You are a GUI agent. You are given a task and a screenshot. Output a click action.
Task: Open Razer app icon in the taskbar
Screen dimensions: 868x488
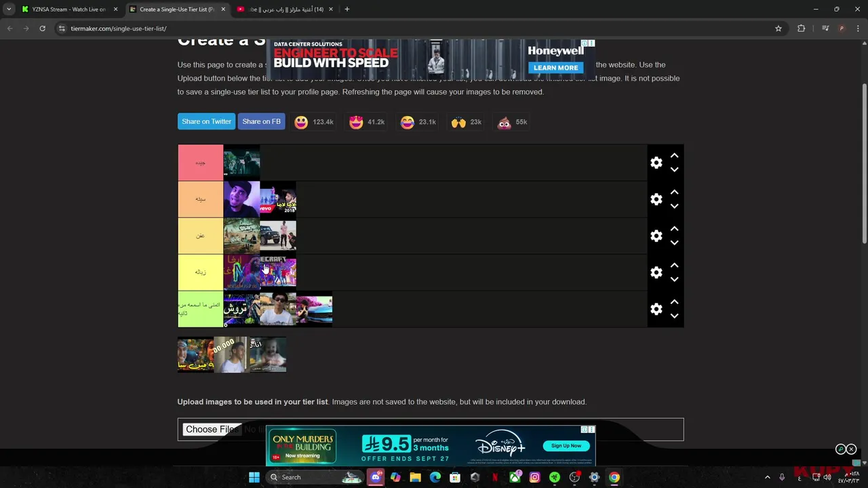[554, 477]
